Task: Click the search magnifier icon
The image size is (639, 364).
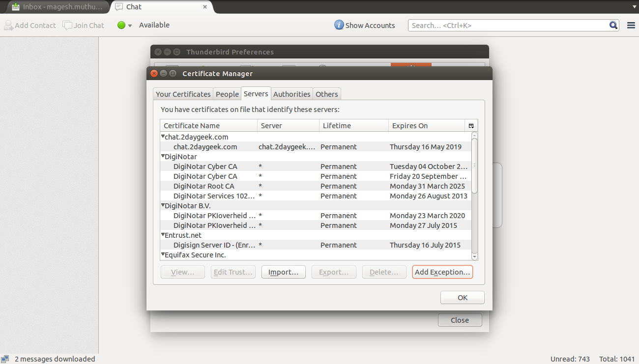Action: click(613, 26)
